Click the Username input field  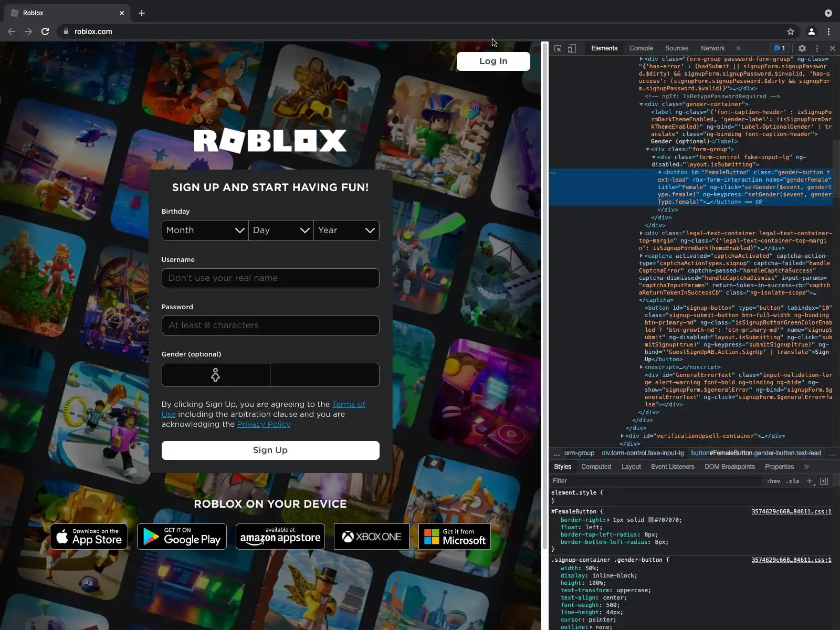270,278
